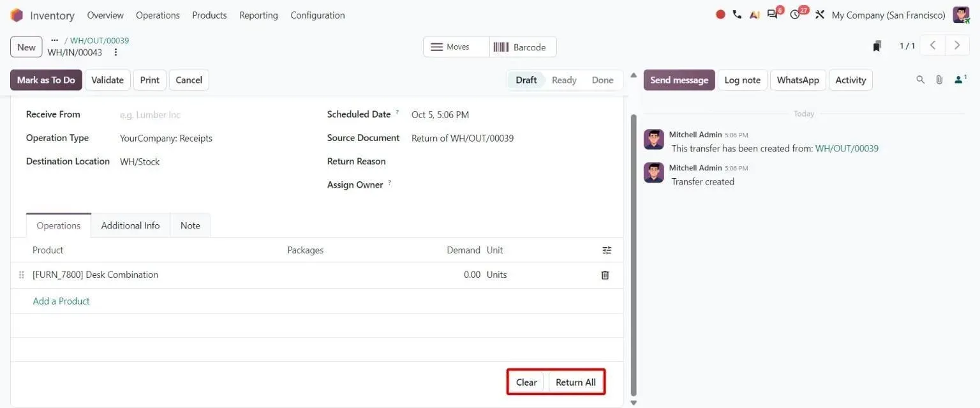The width and height of the screenshot is (980, 408).
Task: Click the New button
Action: (26, 47)
